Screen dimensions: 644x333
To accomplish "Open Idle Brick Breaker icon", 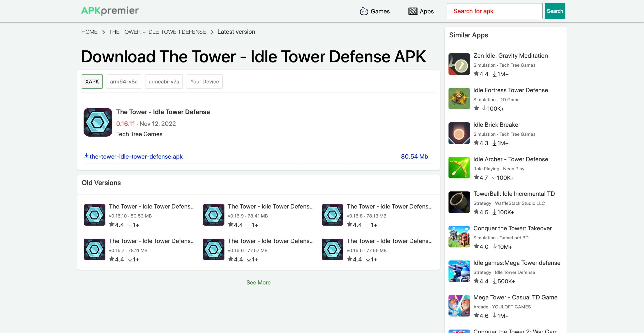I will coord(459,133).
